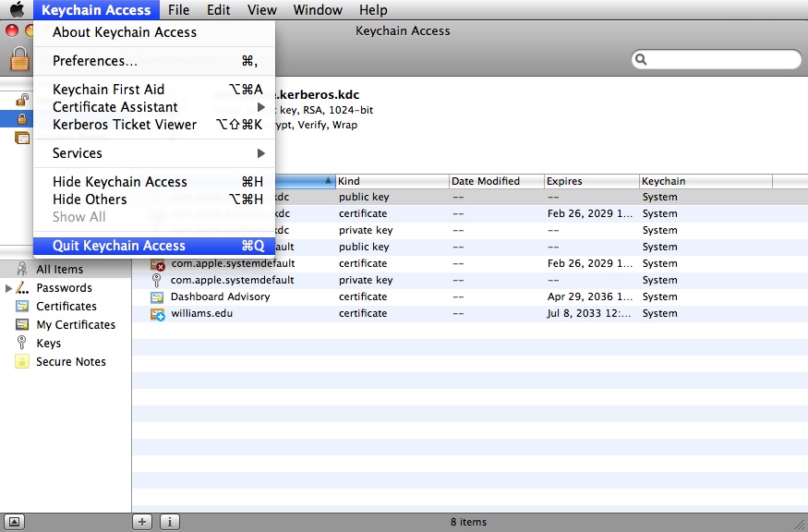Click the Certificates category icon
808x532 pixels.
(22, 307)
